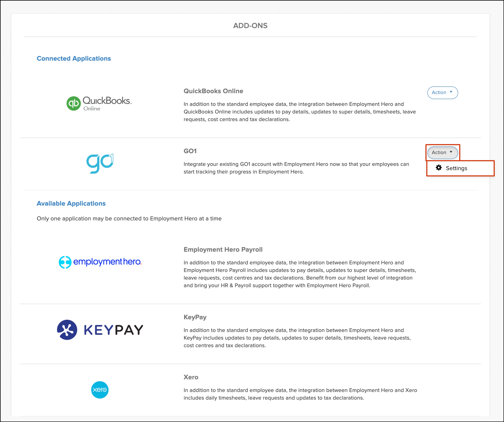Click the gear icon next to Settings

pyautogui.click(x=439, y=168)
